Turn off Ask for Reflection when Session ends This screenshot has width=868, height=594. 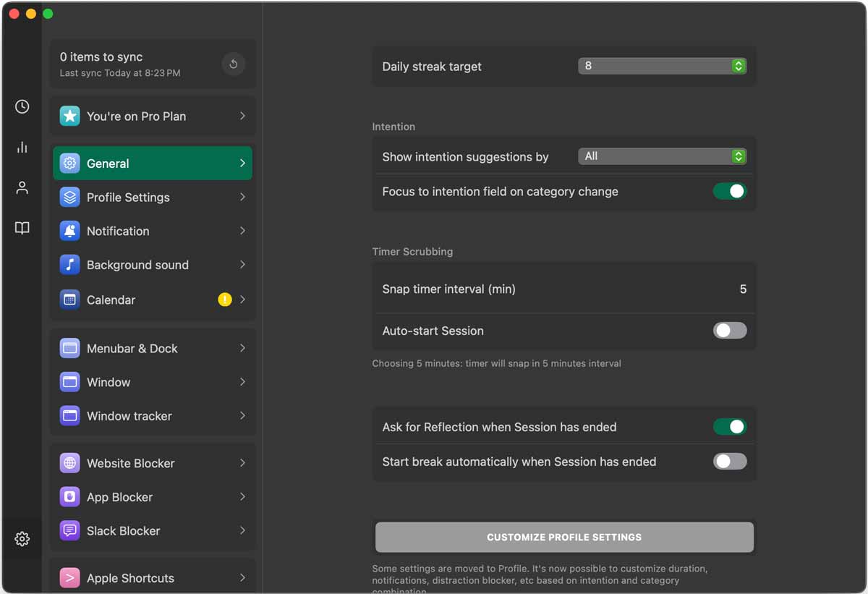click(729, 427)
